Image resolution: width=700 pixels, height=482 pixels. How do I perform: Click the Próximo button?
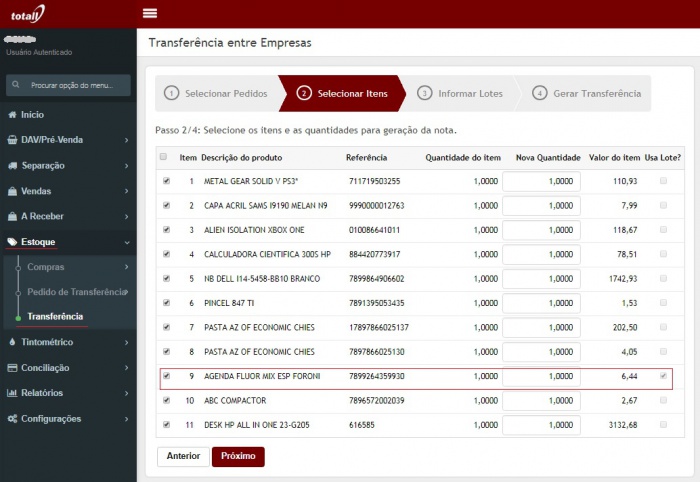[x=237, y=456]
